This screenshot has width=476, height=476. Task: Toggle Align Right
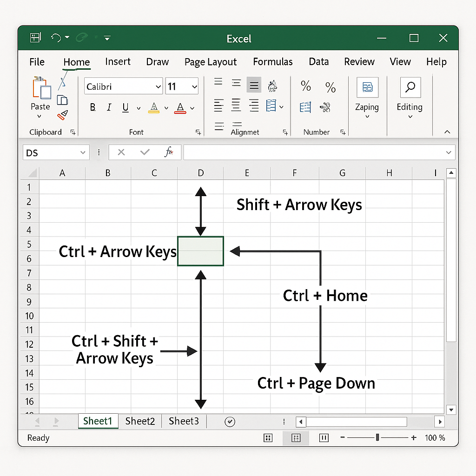pos(254,106)
